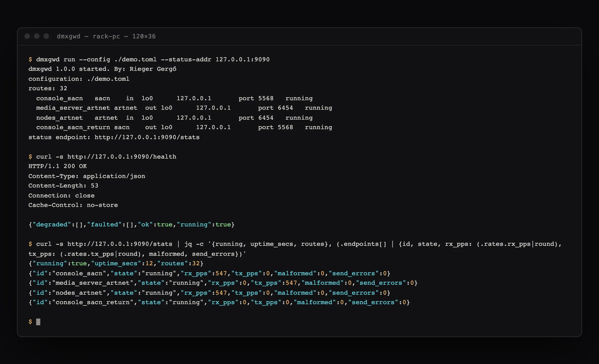Screen dimensions: 599x364
Task: Click the 'routes: 32' line
Action: (48, 89)
